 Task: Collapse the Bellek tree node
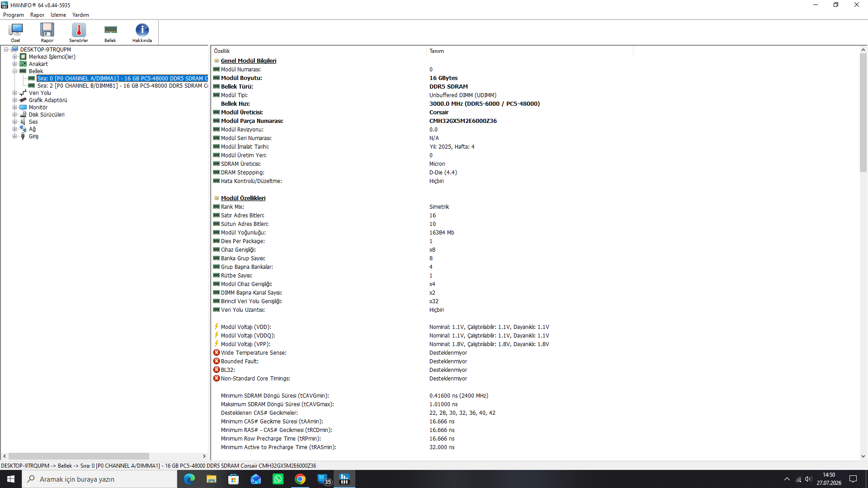pos(14,71)
